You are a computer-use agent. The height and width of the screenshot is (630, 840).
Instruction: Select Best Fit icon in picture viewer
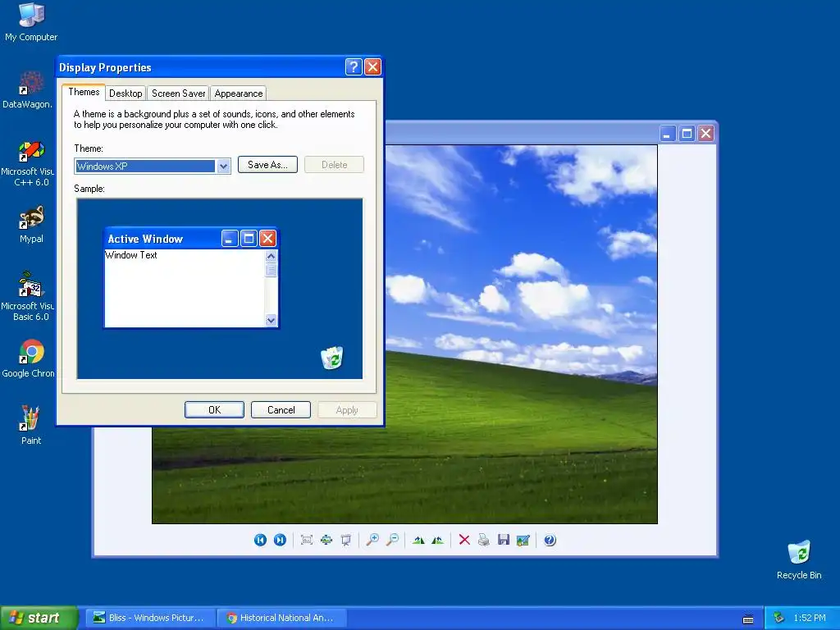(307, 540)
